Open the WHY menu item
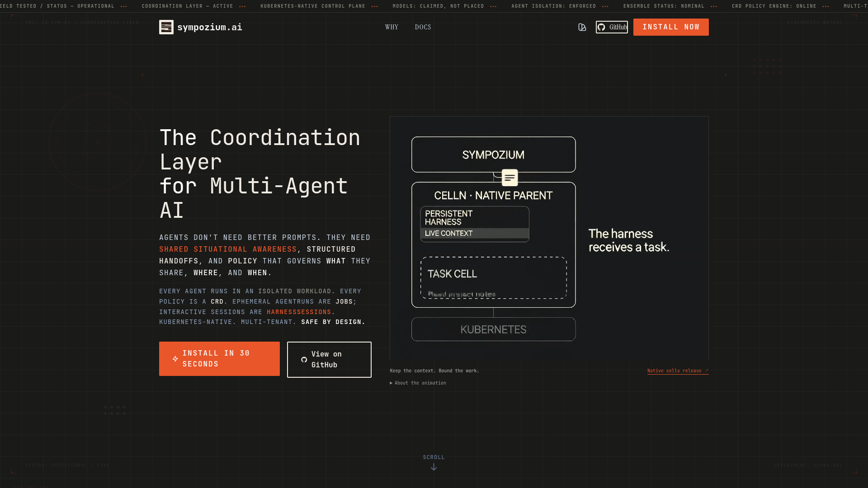The width and height of the screenshot is (868, 488). point(392,27)
